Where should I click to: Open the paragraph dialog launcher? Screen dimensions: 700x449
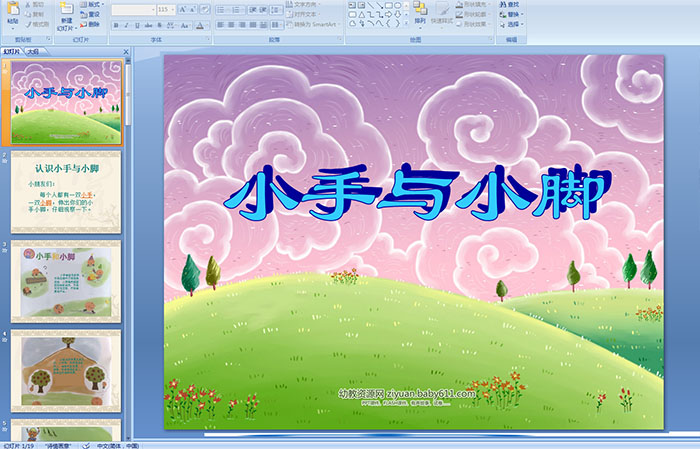tap(340, 39)
